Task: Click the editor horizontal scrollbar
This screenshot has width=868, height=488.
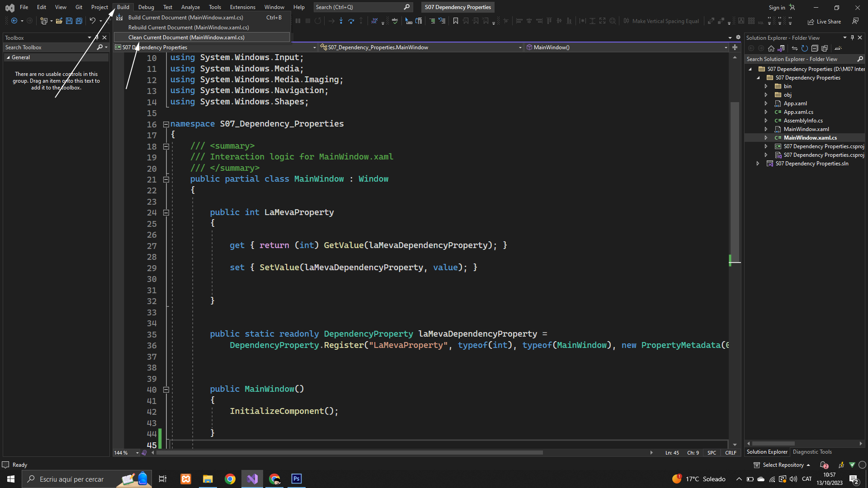Action: (349, 453)
